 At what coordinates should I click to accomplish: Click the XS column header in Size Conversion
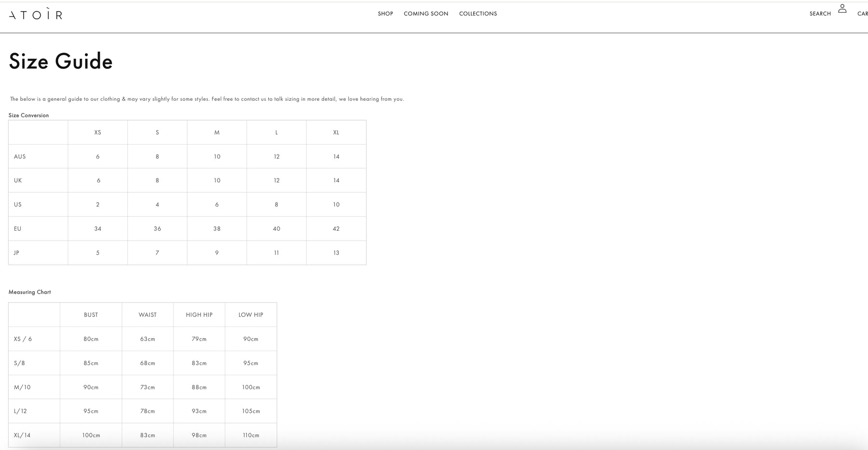coord(97,132)
